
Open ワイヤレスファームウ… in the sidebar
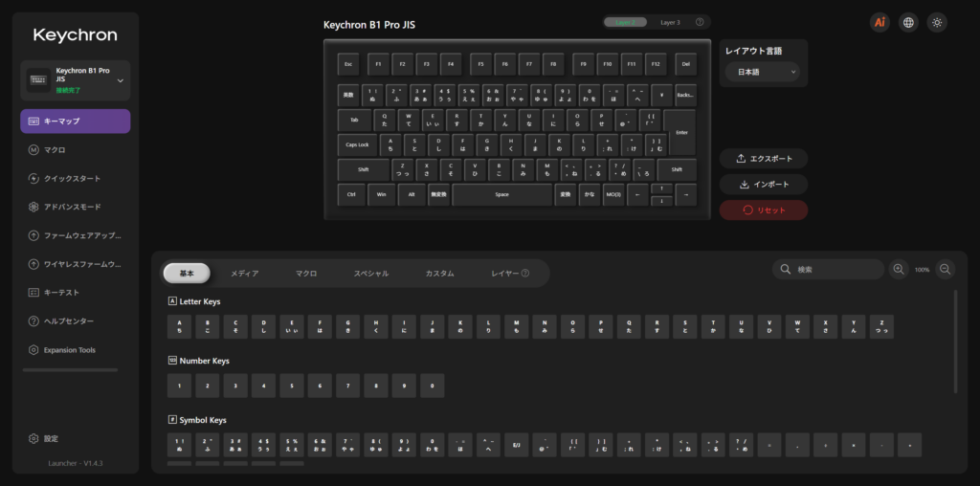click(x=75, y=264)
